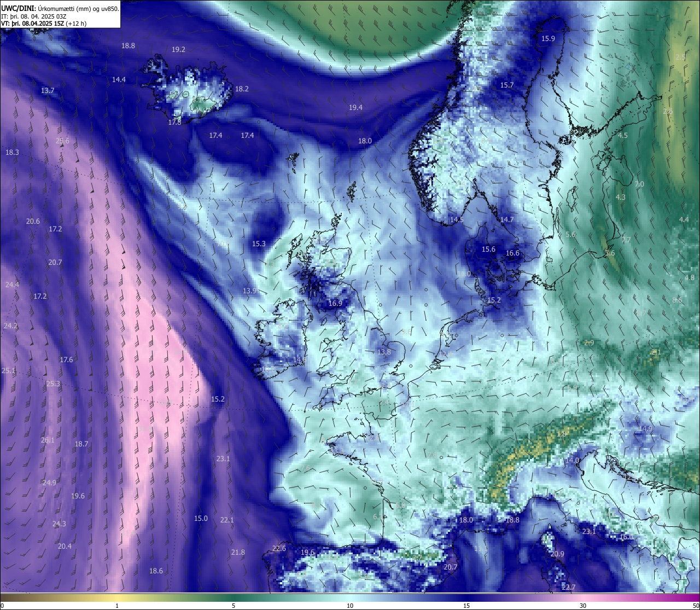Click the 7.0 value label

(x=639, y=184)
